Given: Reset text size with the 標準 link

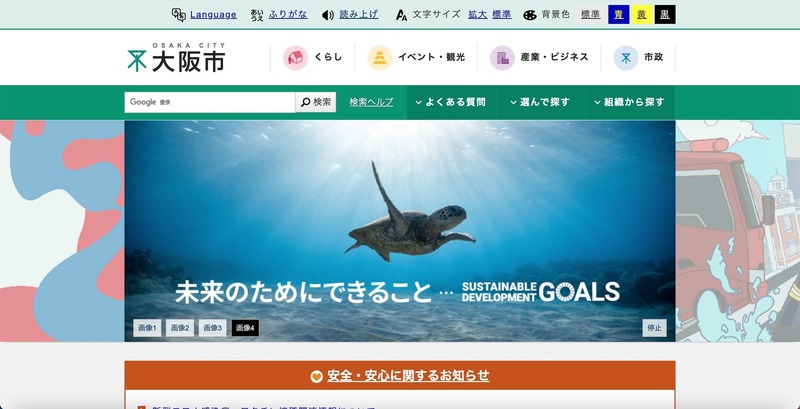Looking at the screenshot, I should 502,15.
